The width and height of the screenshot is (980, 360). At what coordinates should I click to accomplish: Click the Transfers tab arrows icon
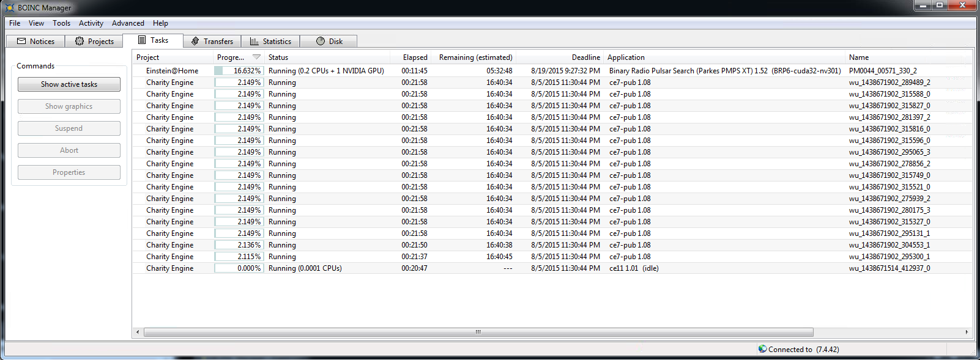tap(195, 41)
